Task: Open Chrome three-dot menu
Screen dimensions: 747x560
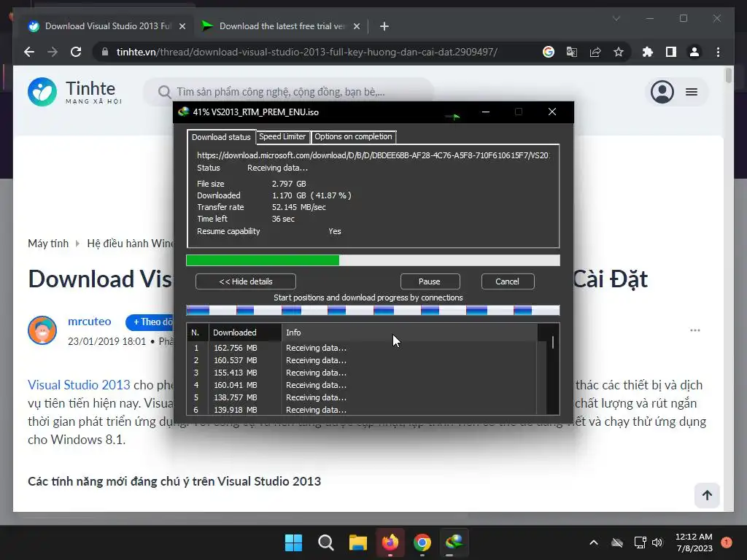Action: [x=718, y=52]
